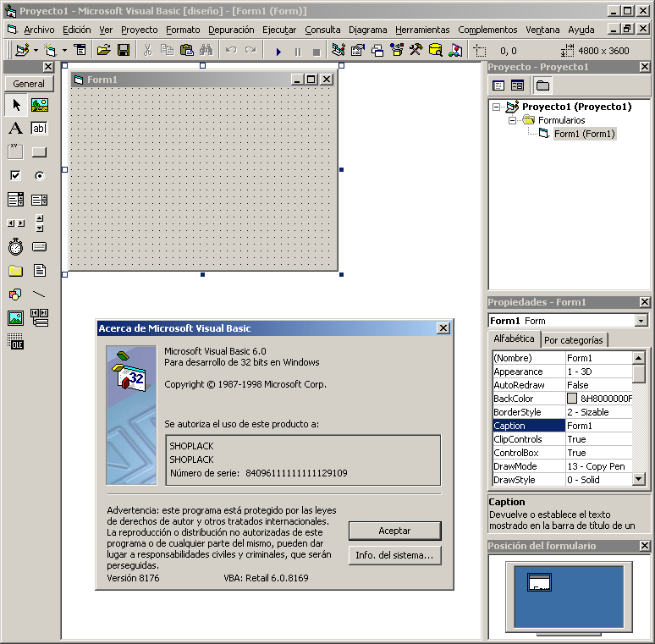
Task: Select the ListBox control tool
Action: pos(40,199)
